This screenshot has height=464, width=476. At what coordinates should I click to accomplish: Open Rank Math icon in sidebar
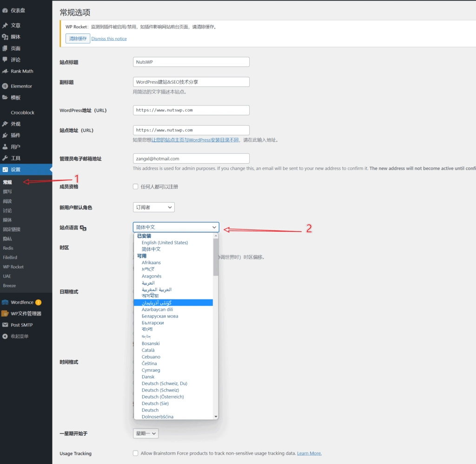tap(5, 71)
